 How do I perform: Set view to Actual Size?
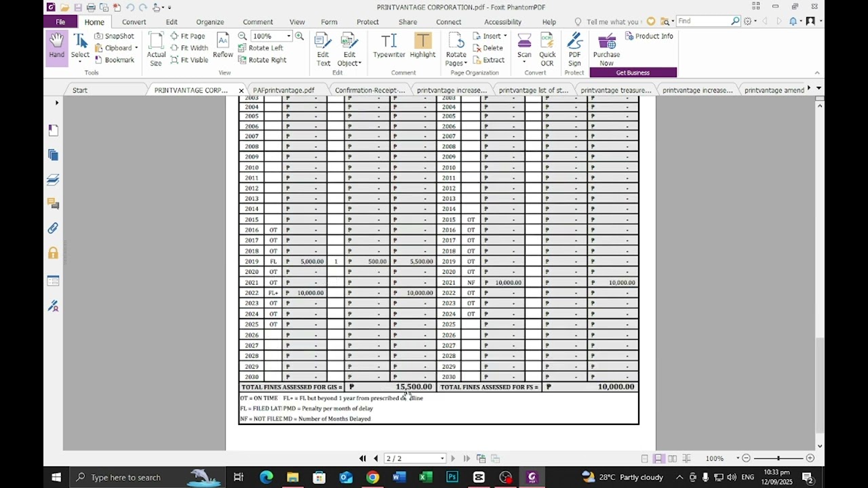[156, 49]
